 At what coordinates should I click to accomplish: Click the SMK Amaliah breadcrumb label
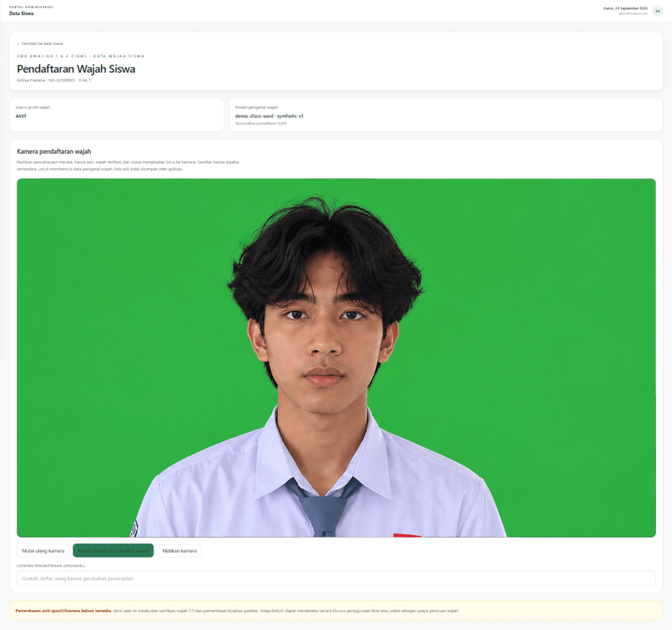tap(80, 56)
